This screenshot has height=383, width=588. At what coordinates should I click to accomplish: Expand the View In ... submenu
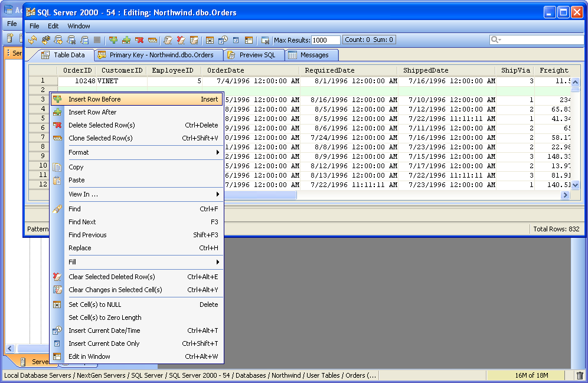click(x=137, y=195)
